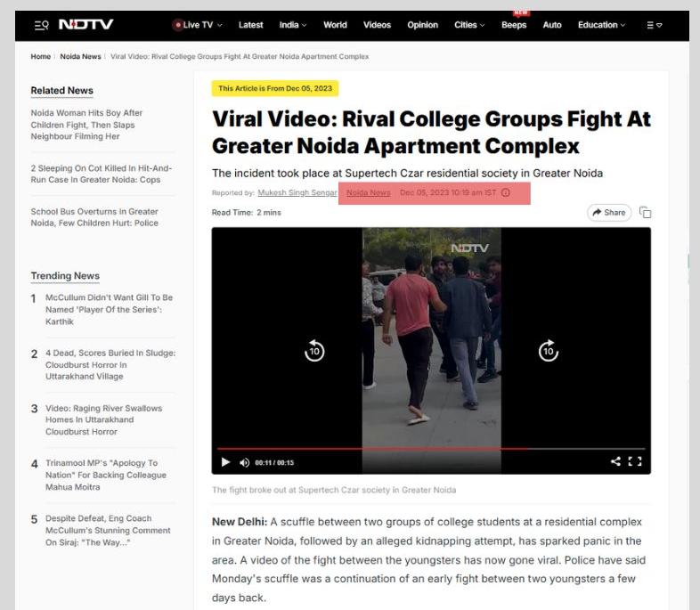The height and width of the screenshot is (610, 700).
Task: Open the Videos section in nav bar
Action: click(x=377, y=25)
